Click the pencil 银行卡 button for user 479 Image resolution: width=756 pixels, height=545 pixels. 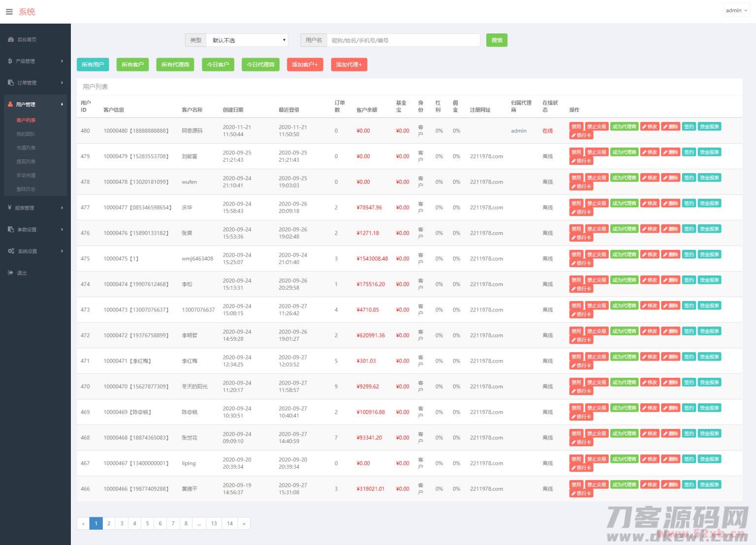[x=581, y=161]
